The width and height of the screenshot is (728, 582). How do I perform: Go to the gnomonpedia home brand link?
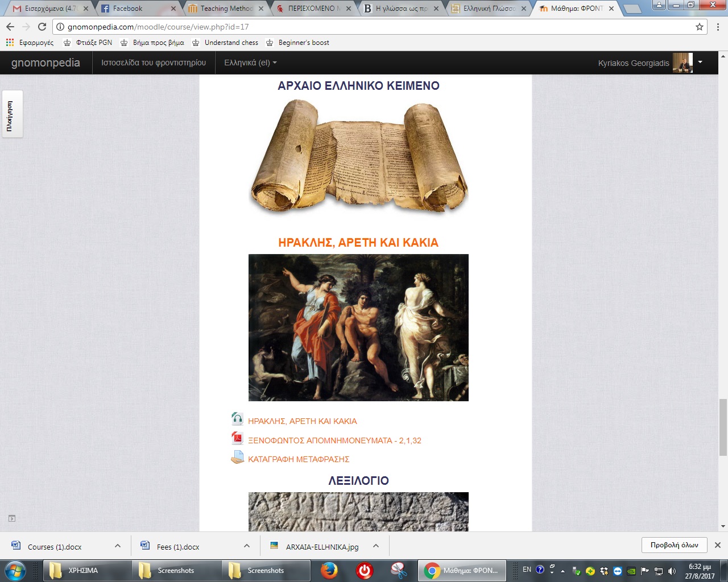coord(45,63)
